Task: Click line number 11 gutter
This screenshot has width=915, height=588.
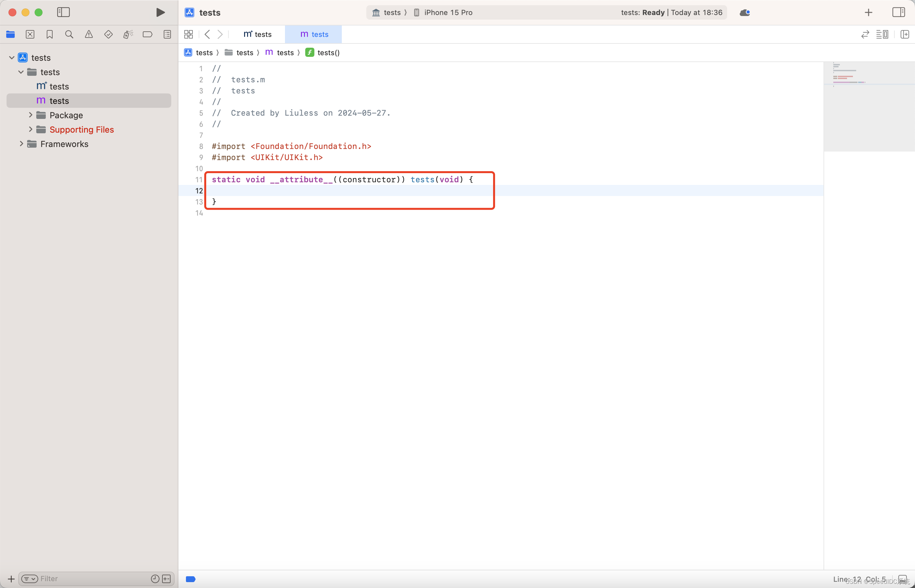Action: coord(199,179)
